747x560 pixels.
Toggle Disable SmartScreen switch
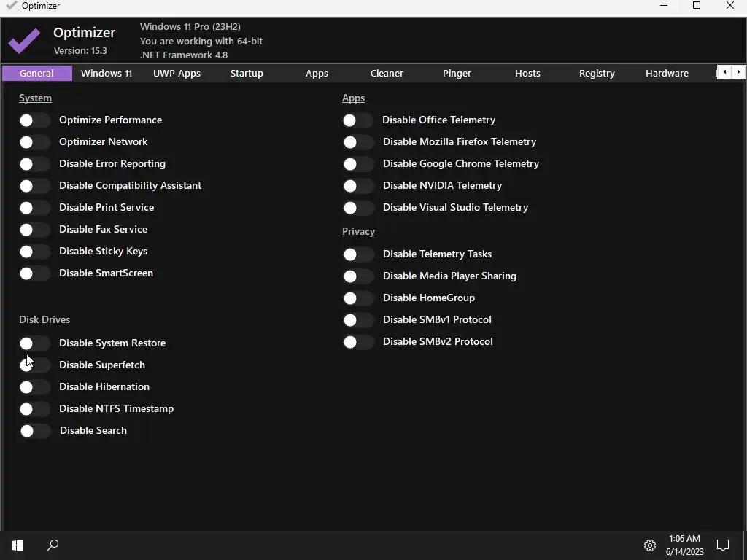pos(34,273)
